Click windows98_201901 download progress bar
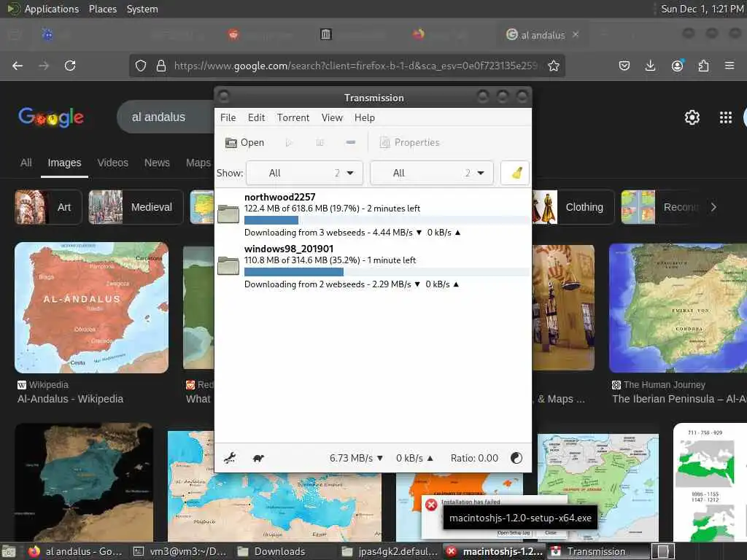This screenshot has height=560, width=747. click(387, 272)
